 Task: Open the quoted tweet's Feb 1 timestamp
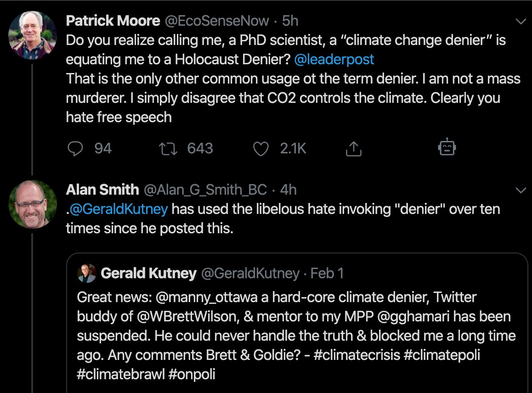tap(327, 273)
